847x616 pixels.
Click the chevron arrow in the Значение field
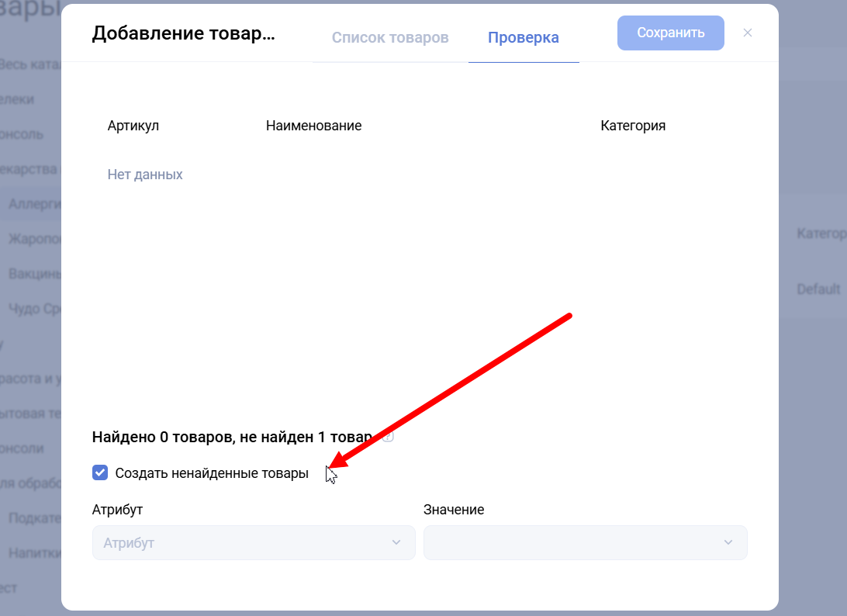[728, 542]
